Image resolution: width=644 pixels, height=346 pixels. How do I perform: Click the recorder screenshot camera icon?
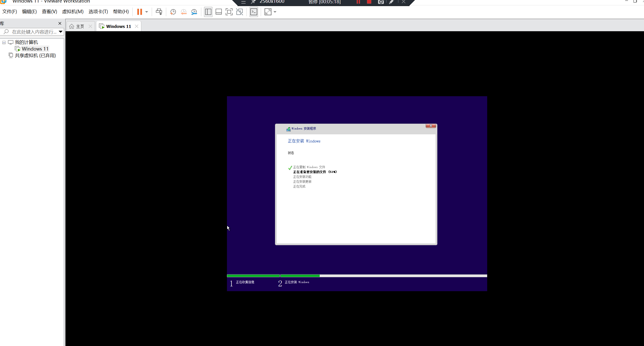(x=381, y=2)
